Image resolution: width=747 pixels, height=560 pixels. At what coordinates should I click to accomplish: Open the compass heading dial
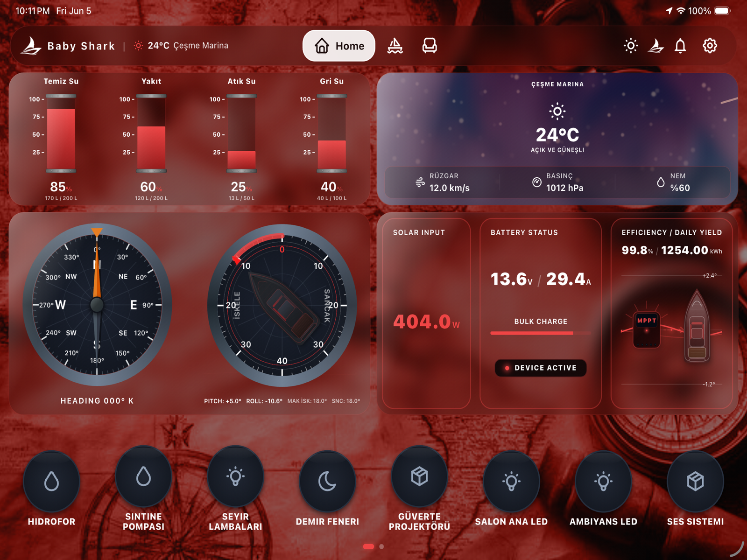(97, 305)
